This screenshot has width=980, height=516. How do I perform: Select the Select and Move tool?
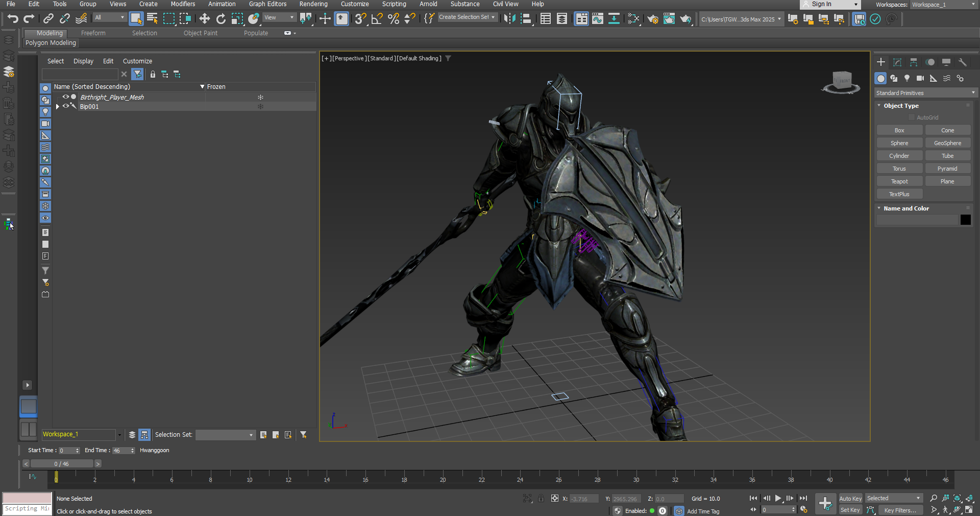click(204, 19)
